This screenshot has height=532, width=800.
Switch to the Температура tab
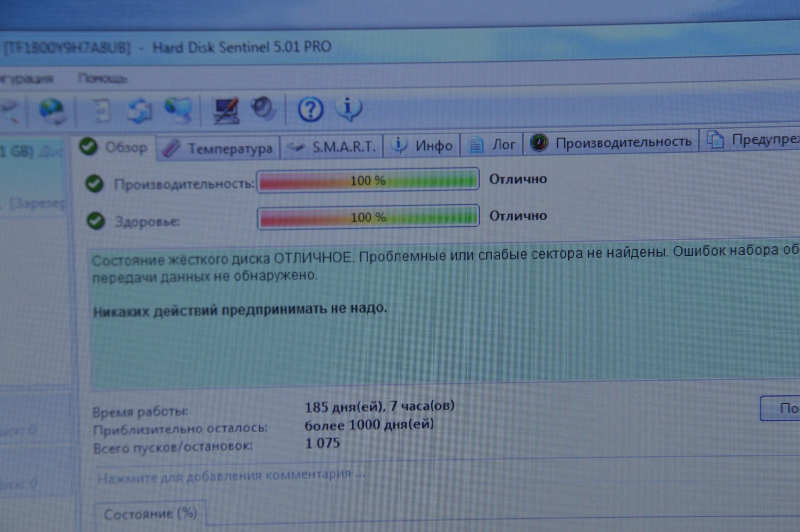pos(218,148)
